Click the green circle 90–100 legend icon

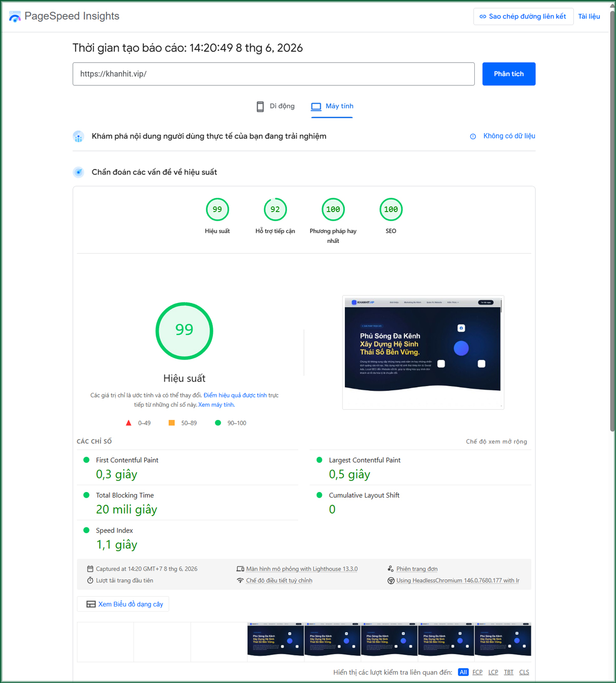pos(218,423)
